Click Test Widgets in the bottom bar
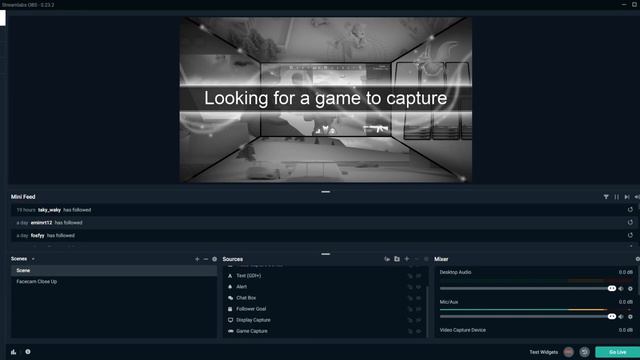The width and height of the screenshot is (640, 360). pyautogui.click(x=543, y=352)
